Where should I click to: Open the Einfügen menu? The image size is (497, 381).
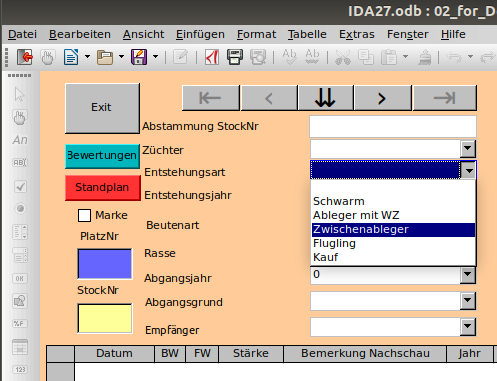point(200,34)
